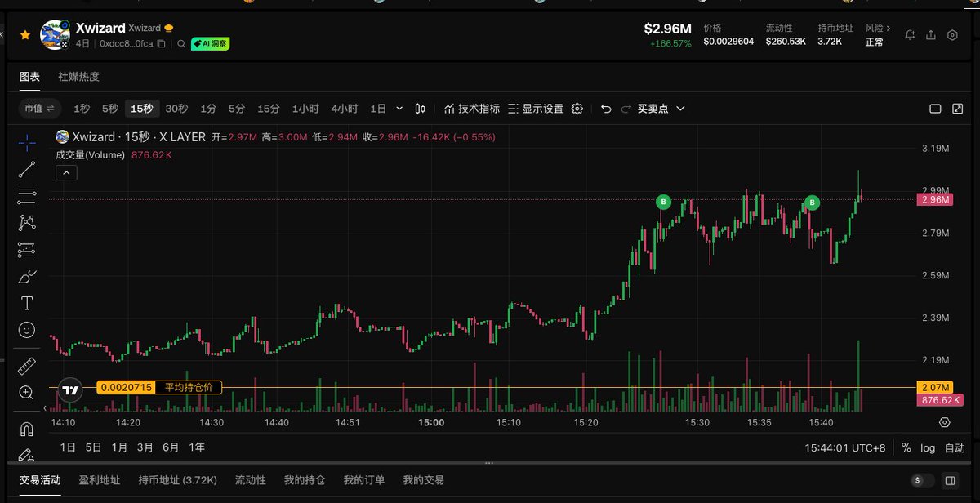Collapse the indicator legend arrow
Screen dimensions: 980x503
click(x=66, y=172)
